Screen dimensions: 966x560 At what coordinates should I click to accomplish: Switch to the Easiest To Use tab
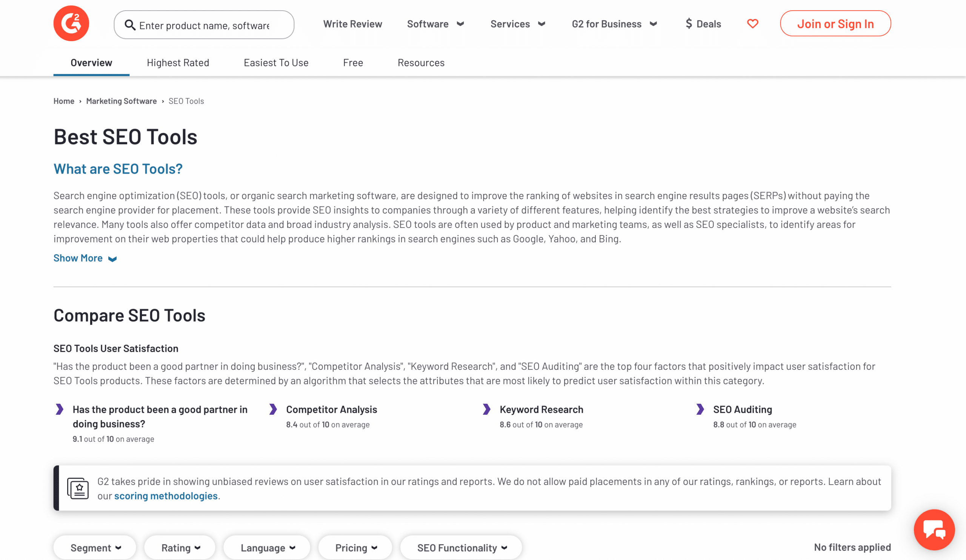[x=276, y=63]
